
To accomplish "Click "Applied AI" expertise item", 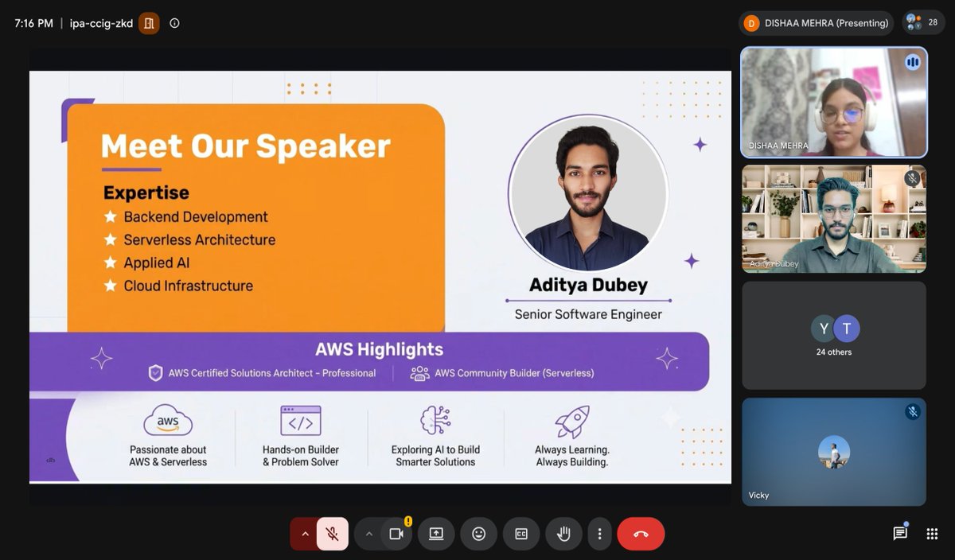I will [157, 262].
